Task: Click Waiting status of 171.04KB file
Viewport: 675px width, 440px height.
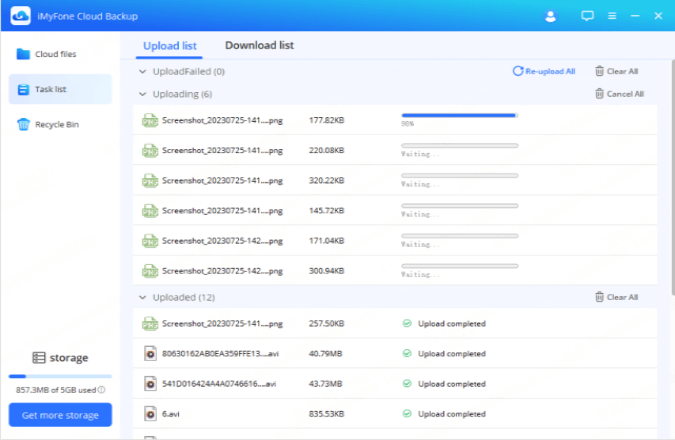Action: pos(420,245)
